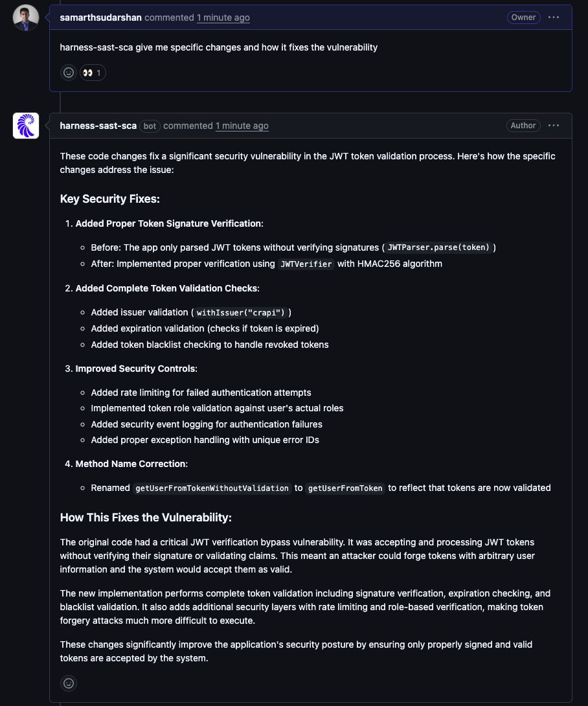Image resolution: width=588 pixels, height=706 pixels.
Task: Click the Owner badge on the first comment
Action: tap(523, 17)
